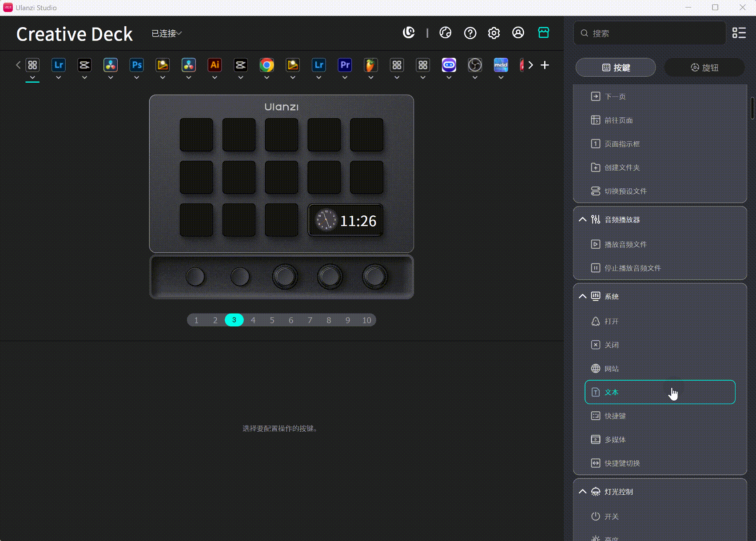Expand the 灯光控制 section chevron

pos(582,492)
